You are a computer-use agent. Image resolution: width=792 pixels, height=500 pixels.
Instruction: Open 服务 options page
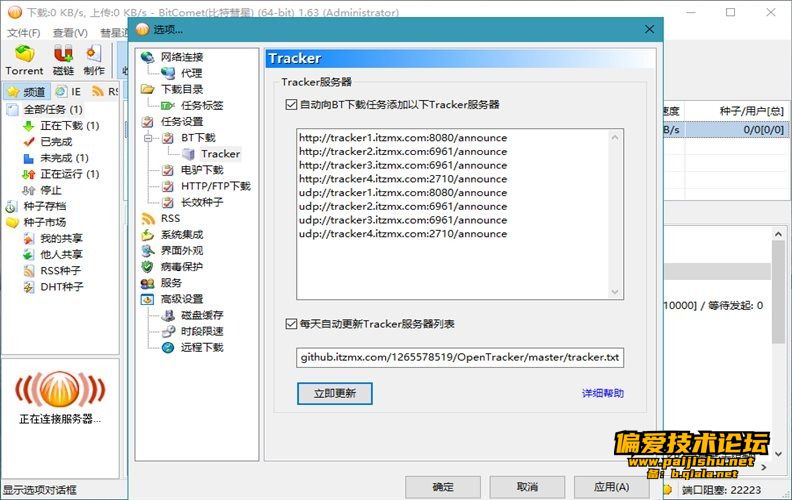click(x=171, y=283)
